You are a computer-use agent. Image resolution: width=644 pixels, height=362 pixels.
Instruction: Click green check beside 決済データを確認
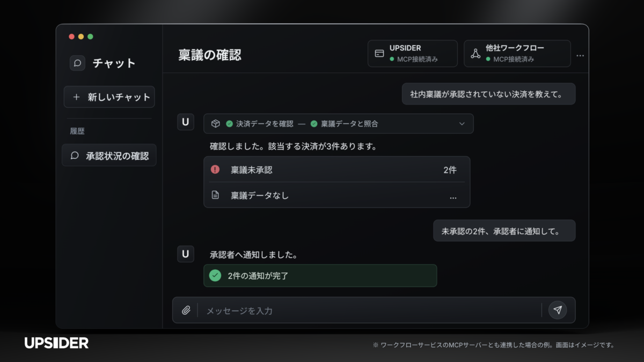(x=229, y=123)
